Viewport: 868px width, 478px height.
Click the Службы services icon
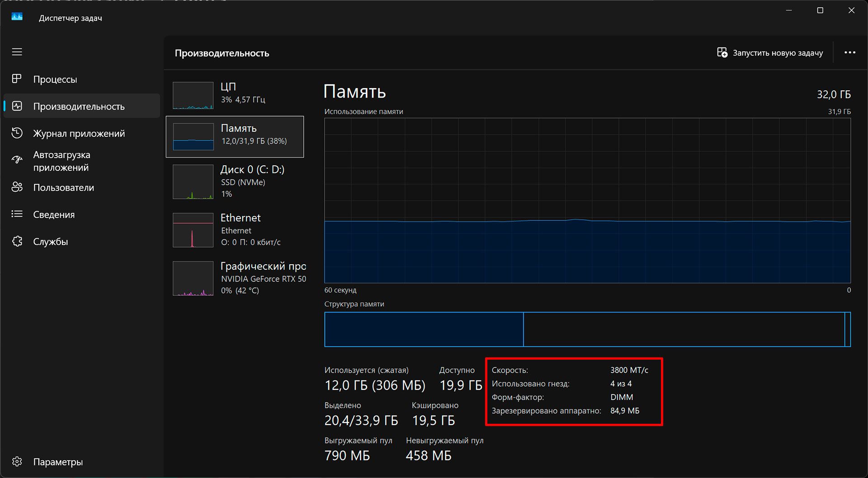pyautogui.click(x=17, y=241)
